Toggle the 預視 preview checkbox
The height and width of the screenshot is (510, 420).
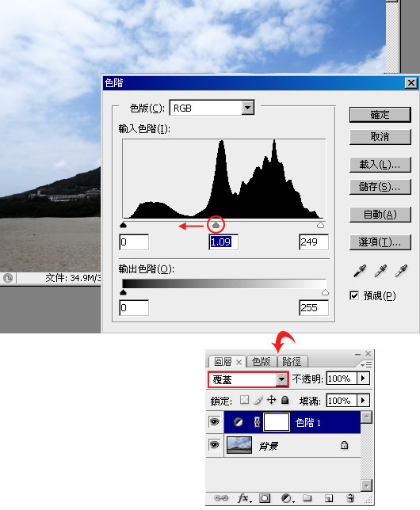[x=354, y=295]
